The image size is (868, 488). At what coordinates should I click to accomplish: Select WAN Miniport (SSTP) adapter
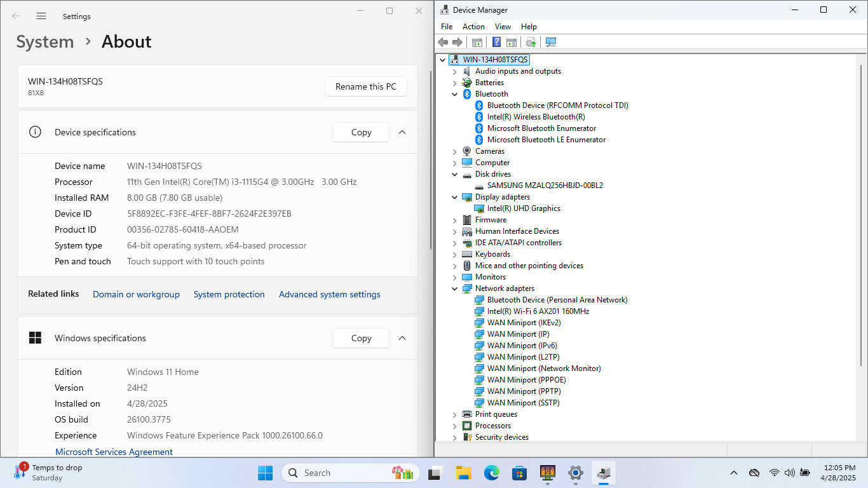point(523,403)
